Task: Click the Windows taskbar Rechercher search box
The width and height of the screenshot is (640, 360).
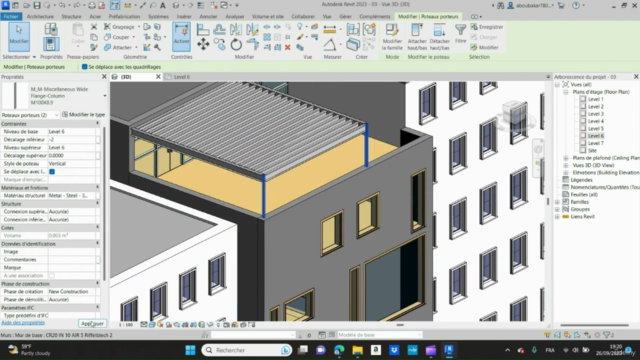Action: pyautogui.click(x=247, y=350)
